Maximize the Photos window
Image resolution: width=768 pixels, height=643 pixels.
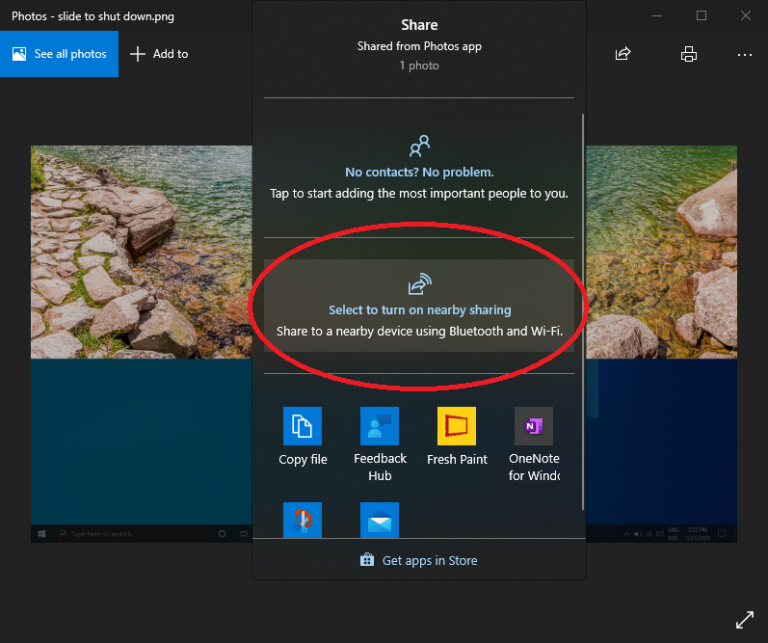tap(701, 16)
